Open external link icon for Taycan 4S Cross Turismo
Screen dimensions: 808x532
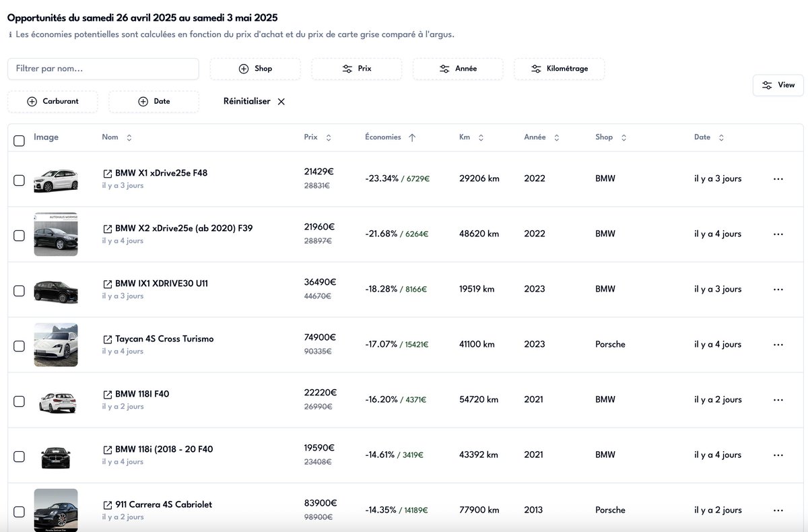[x=107, y=339]
